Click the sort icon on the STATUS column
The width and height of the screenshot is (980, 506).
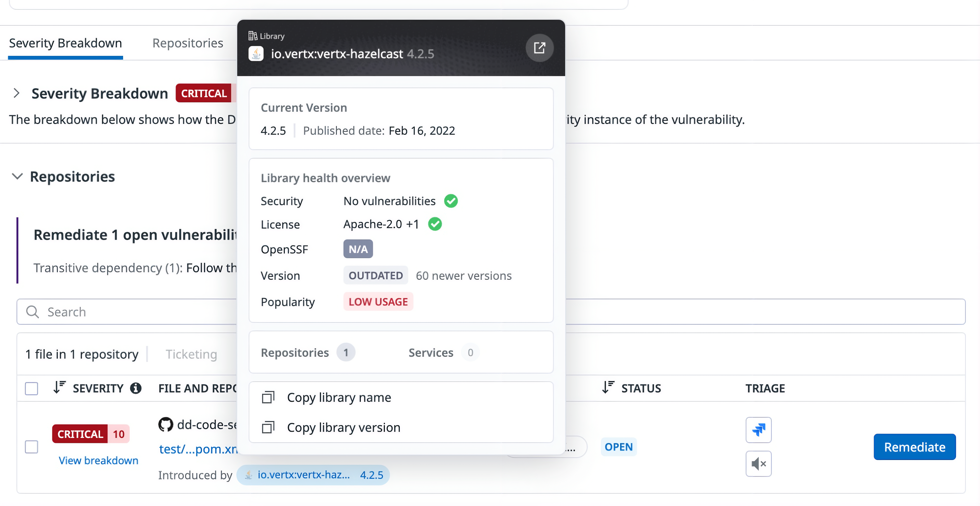click(x=608, y=388)
